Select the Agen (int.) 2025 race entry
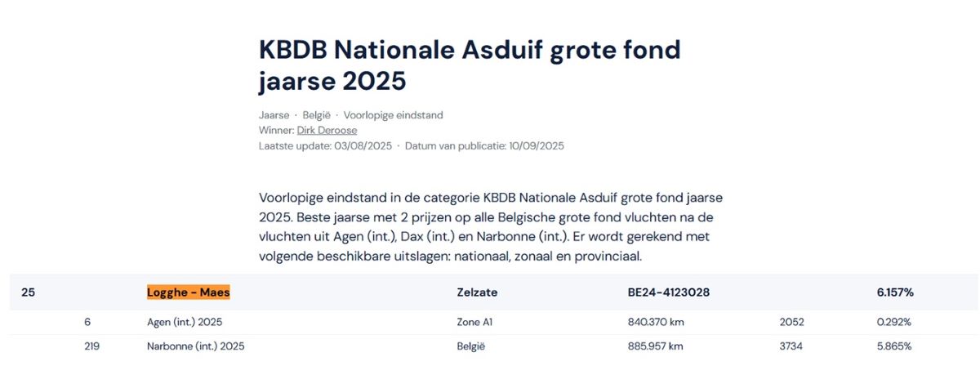Viewport: 980px width, 366px height. [x=185, y=322]
